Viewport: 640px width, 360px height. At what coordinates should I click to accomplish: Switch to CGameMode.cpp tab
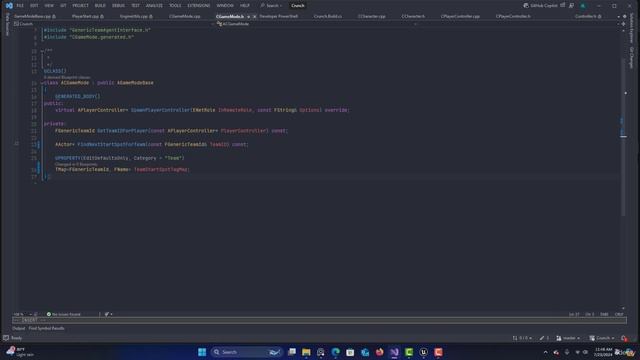pyautogui.click(x=184, y=16)
